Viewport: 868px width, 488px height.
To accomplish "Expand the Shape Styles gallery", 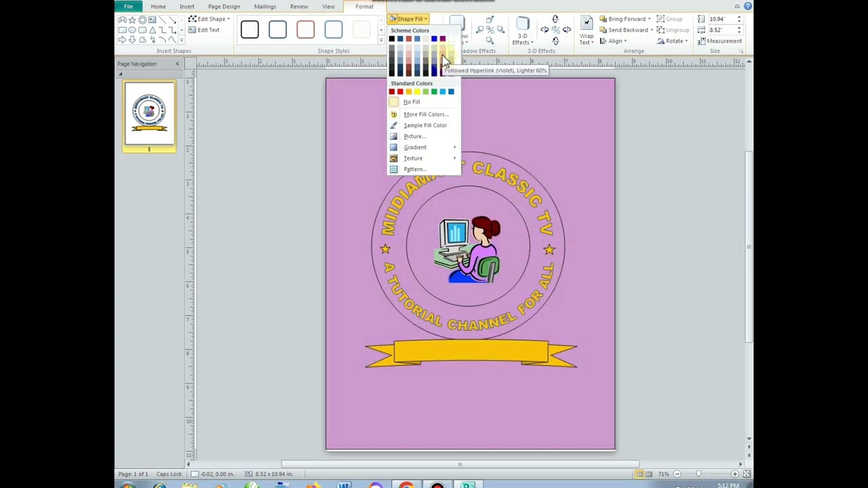I will pyautogui.click(x=381, y=41).
